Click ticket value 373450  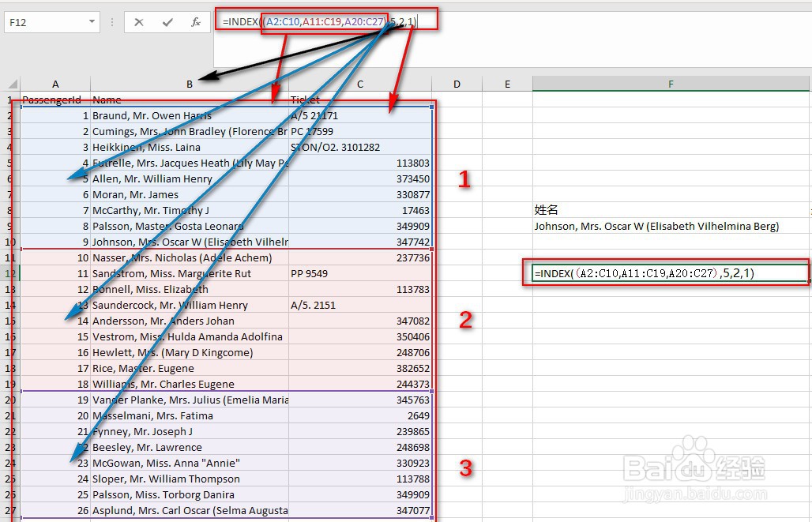[360, 178]
